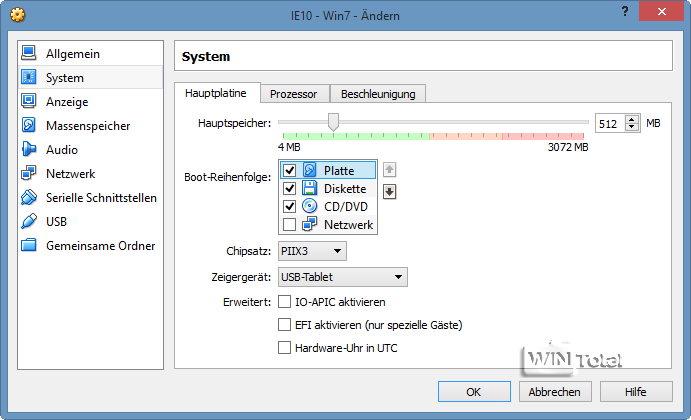Viewport: 691px width, 420px height.
Task: Enable the Netzwerk boot checkbox
Action: tap(290, 225)
